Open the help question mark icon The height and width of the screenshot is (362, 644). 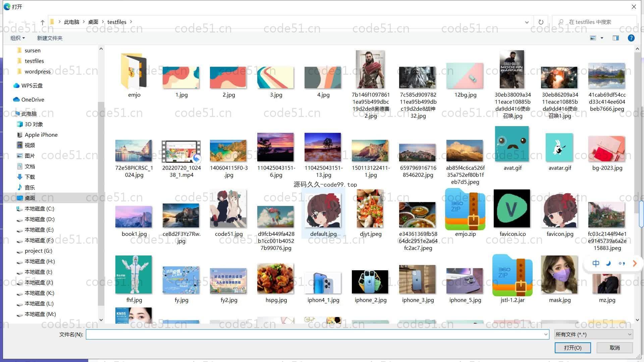(631, 38)
